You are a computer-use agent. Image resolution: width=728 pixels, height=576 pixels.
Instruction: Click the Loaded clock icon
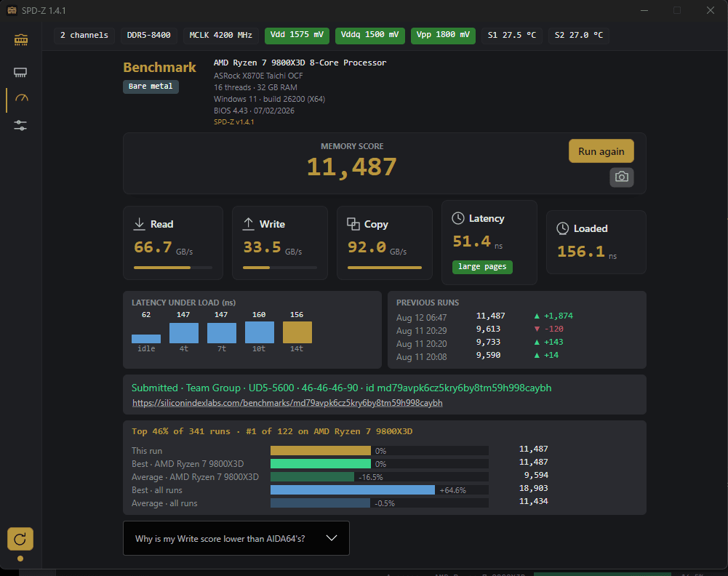click(562, 228)
